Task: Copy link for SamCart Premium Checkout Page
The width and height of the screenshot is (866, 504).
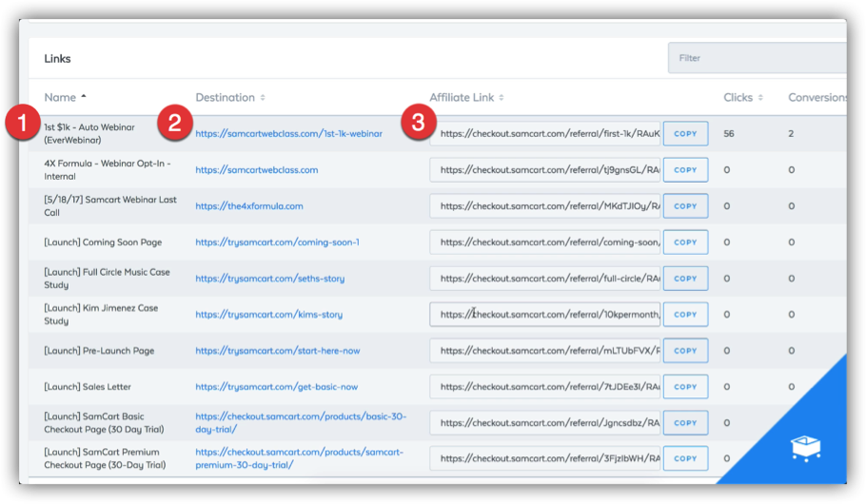Action: click(x=685, y=458)
